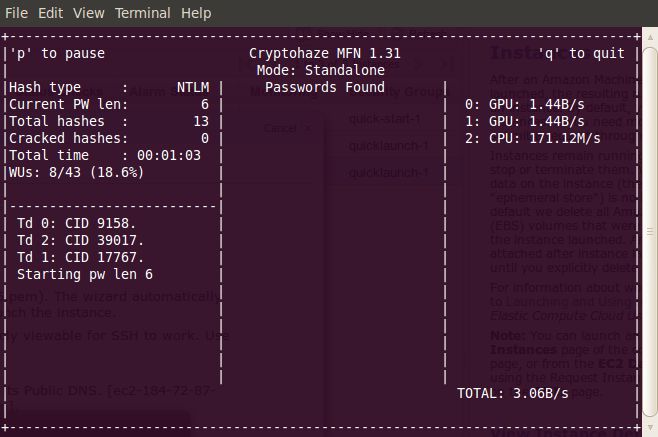Click the Td 0: CID 9158 line
The width and height of the screenshot is (658, 437).
[76, 223]
